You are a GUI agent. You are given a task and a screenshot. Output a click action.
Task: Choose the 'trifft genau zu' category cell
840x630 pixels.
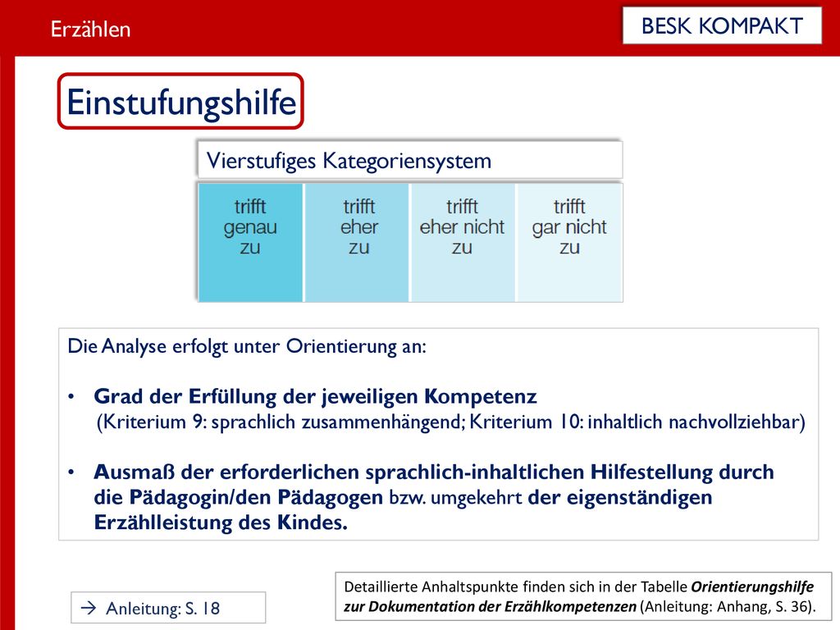click(250, 243)
